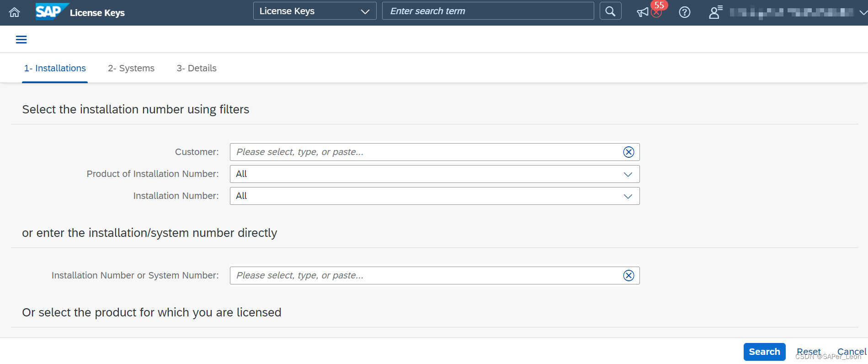The height and width of the screenshot is (364, 868).
Task: Click the blue Search button
Action: pos(764,352)
